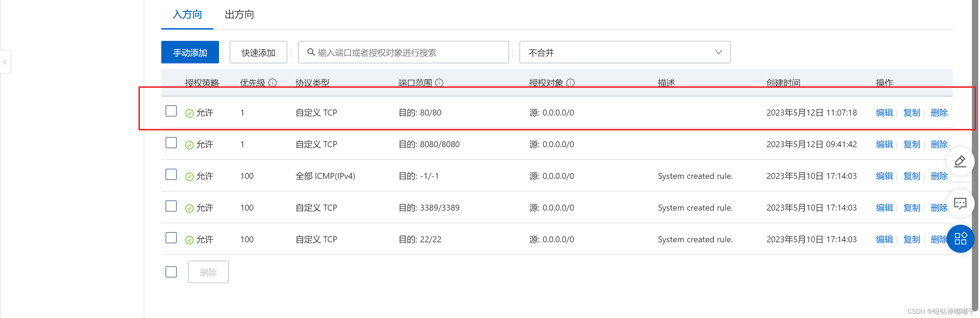Screen dimensions: 980x318
Task: Click the 操作 column header
Action: [884, 82]
